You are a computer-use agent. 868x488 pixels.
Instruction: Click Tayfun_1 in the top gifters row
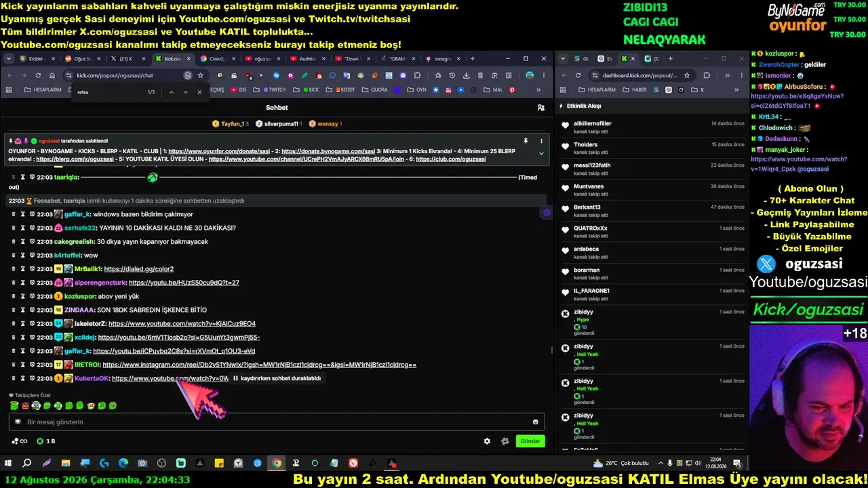coord(232,124)
